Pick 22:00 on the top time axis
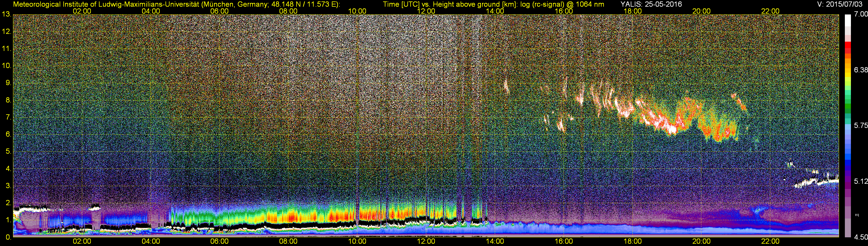 pos(770,11)
